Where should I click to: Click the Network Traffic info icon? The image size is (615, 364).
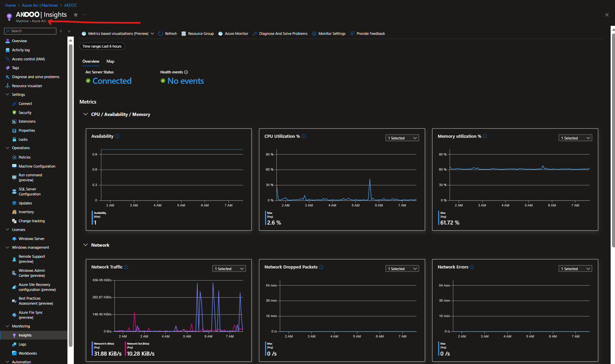[x=126, y=267]
